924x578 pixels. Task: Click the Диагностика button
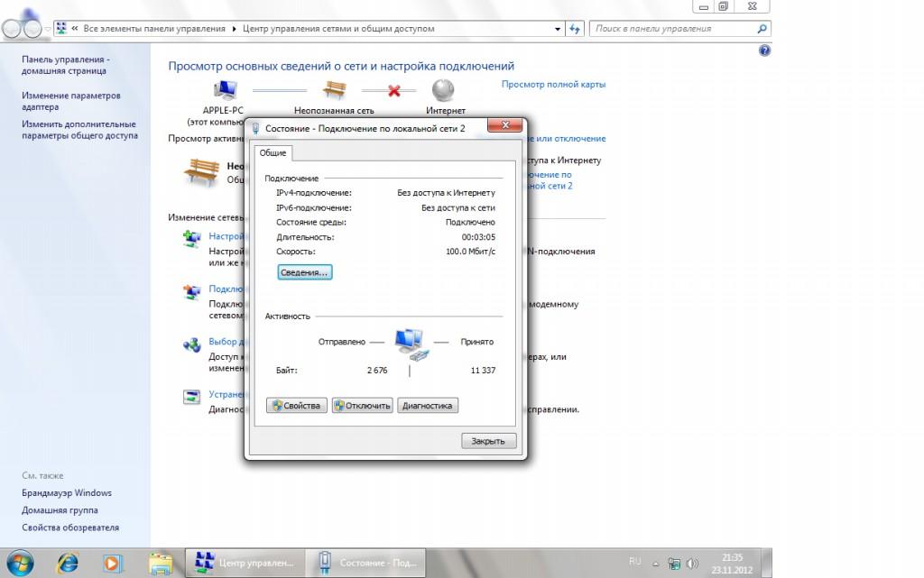[427, 406]
